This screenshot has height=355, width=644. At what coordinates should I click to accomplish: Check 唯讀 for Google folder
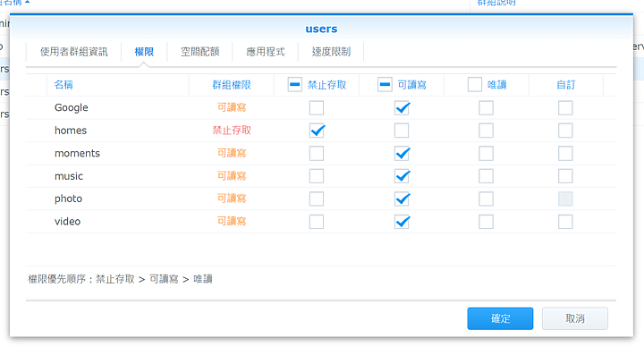486,108
